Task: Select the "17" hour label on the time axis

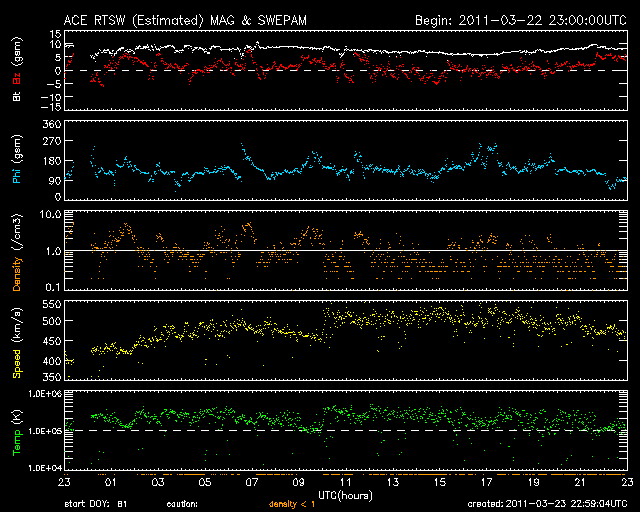Action: [x=487, y=482]
